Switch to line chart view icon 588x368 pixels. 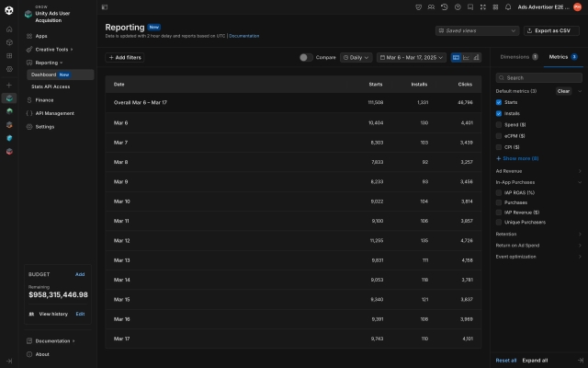click(x=466, y=57)
